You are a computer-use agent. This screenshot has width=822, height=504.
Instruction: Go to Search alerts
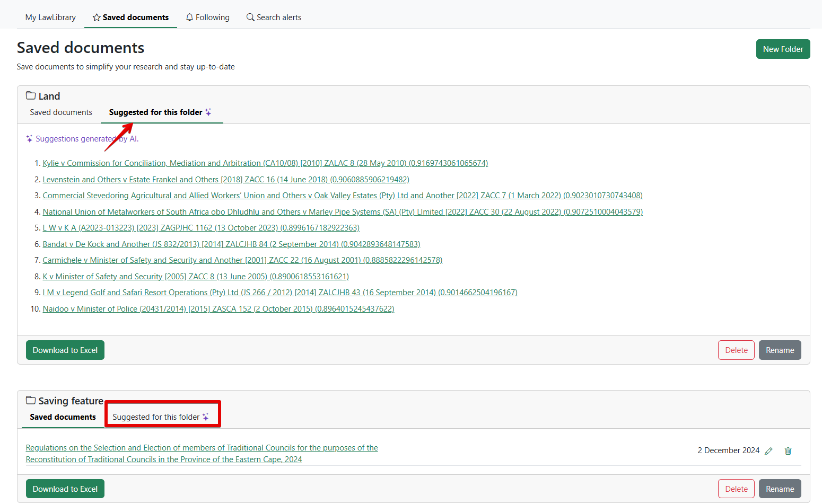(274, 17)
